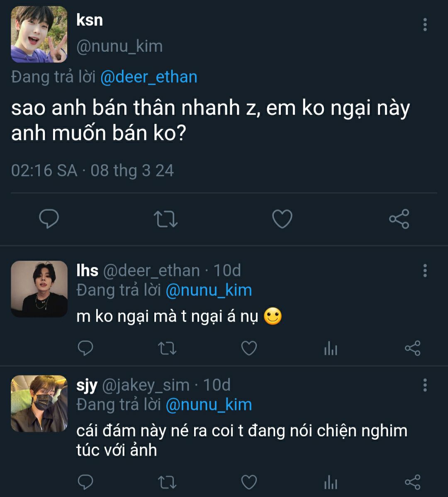The width and height of the screenshot is (448, 497).
Task: Open more options for ksn tweet
Action: (425, 25)
